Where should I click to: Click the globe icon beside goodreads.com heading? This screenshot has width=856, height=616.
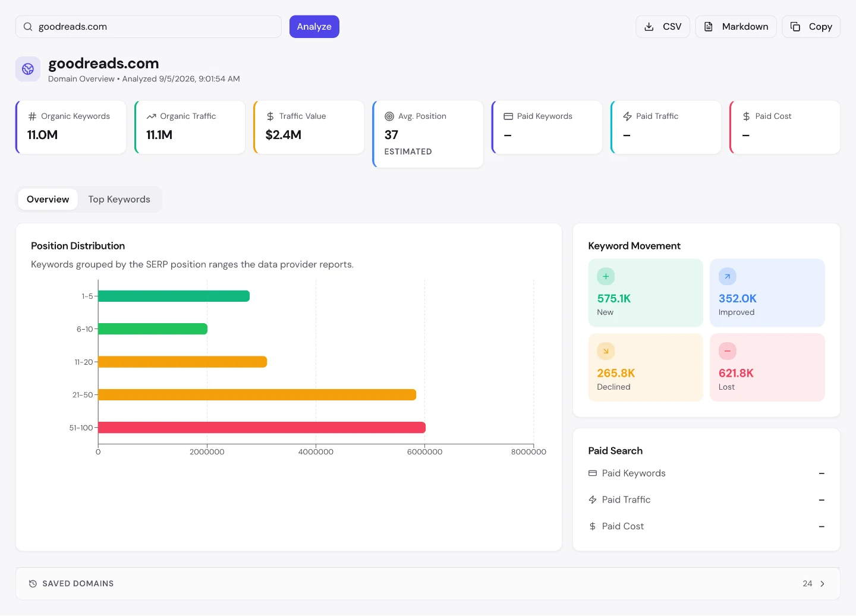pyautogui.click(x=28, y=70)
